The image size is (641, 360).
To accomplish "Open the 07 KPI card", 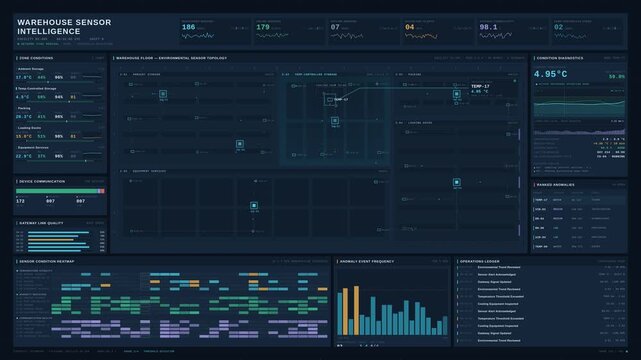I will click(x=364, y=31).
